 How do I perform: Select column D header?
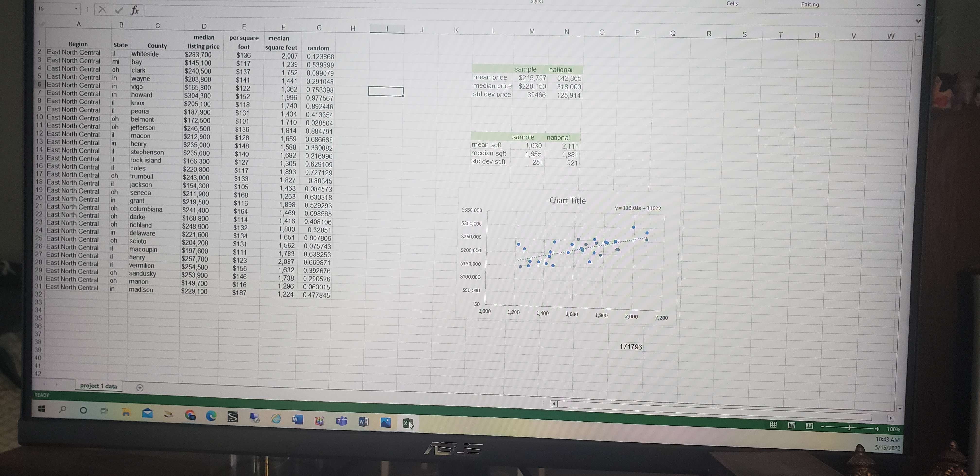pyautogui.click(x=204, y=26)
